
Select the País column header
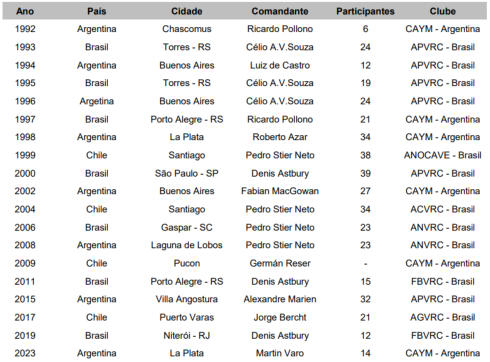click(x=97, y=11)
